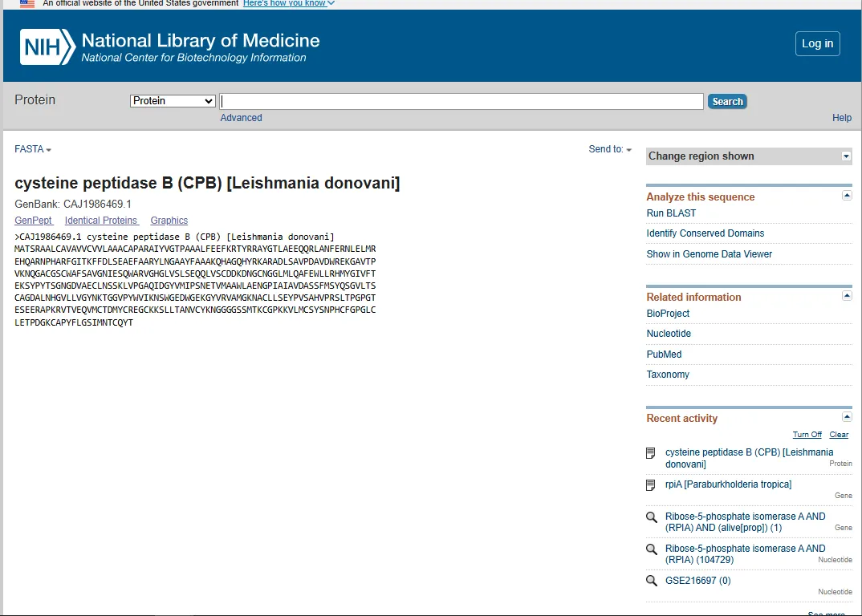The height and width of the screenshot is (616, 862).
Task: Click Identify Conserved Domains
Action: tap(705, 233)
